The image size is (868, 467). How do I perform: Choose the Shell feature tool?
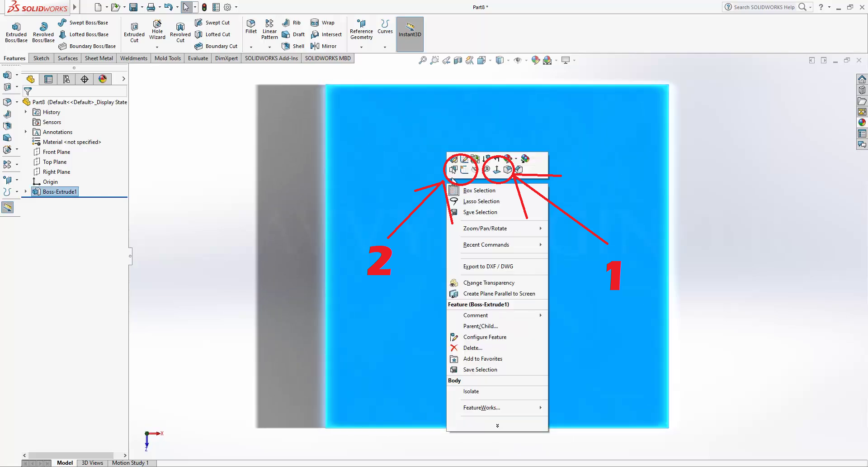293,46
